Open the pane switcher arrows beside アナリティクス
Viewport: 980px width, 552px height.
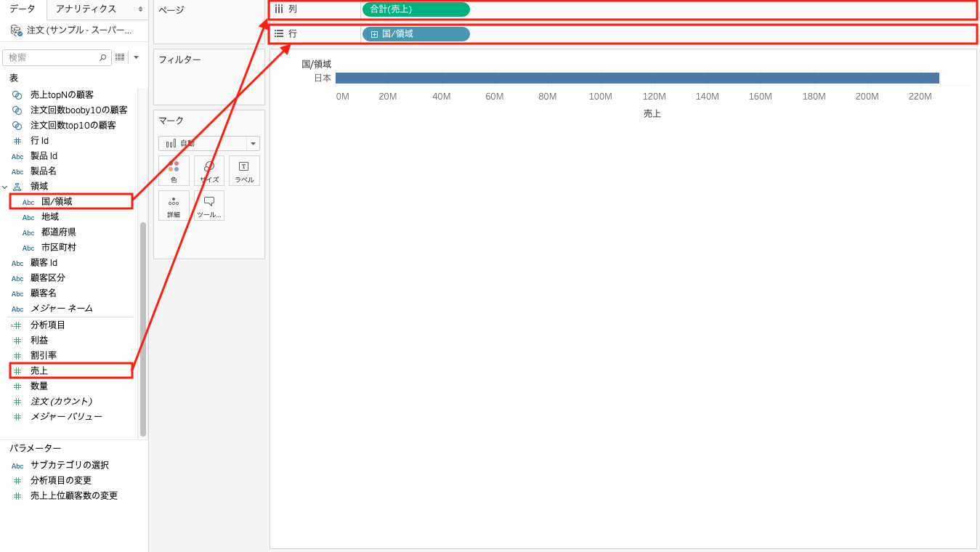[140, 9]
